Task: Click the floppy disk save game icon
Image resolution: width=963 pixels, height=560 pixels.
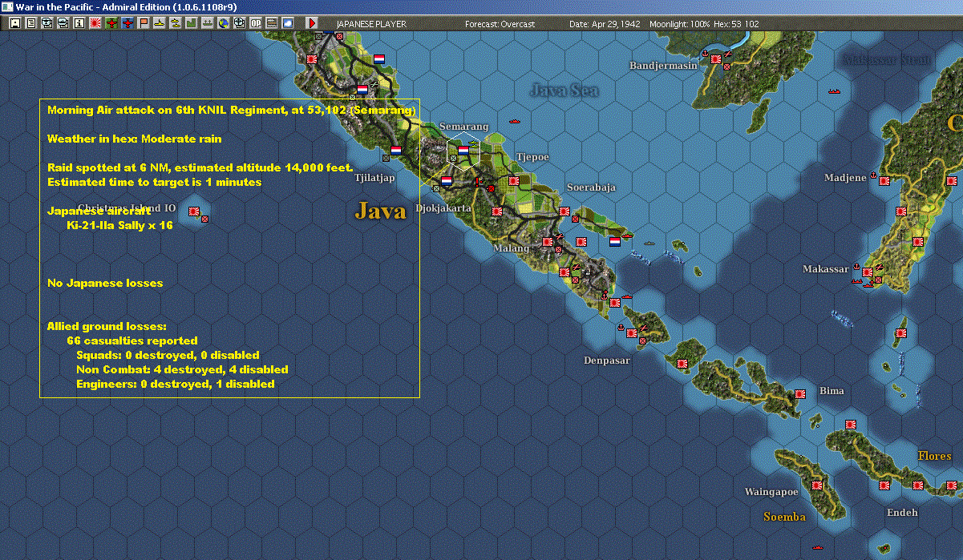Action: coord(14,23)
